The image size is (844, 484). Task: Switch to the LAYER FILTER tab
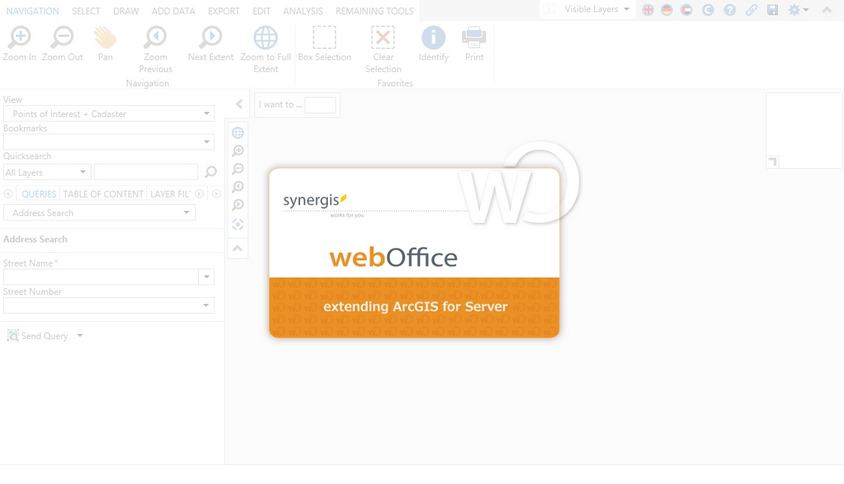170,194
